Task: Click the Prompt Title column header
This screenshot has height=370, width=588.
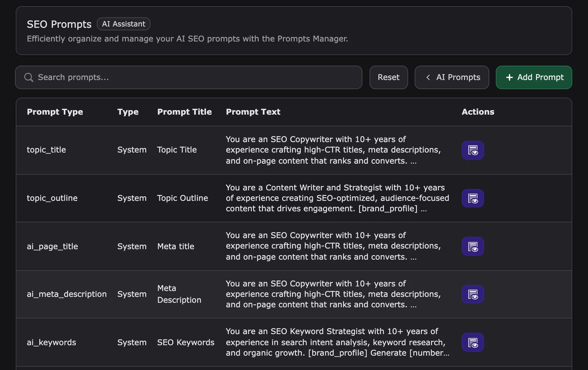Action: click(184, 112)
